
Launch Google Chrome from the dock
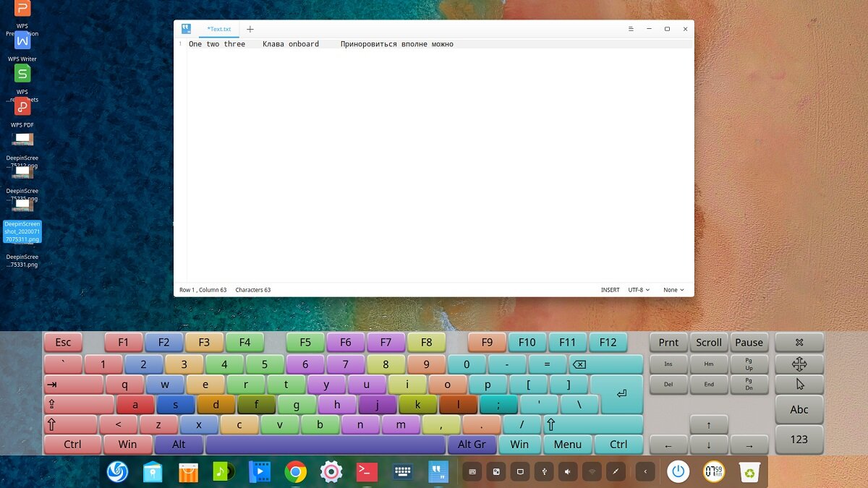295,472
